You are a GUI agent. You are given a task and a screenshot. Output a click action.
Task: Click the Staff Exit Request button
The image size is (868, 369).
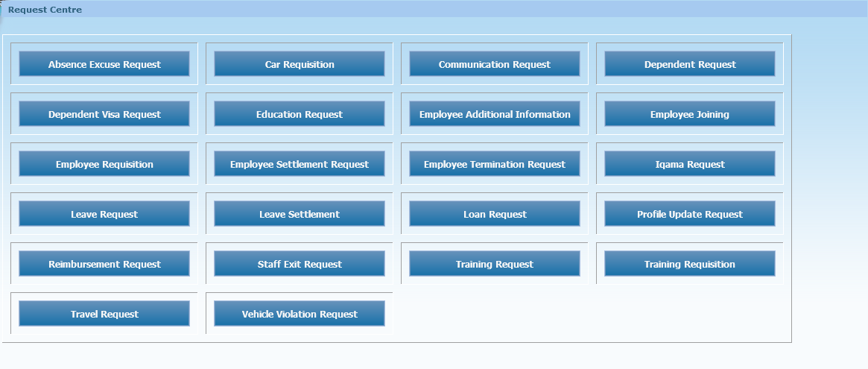300,264
